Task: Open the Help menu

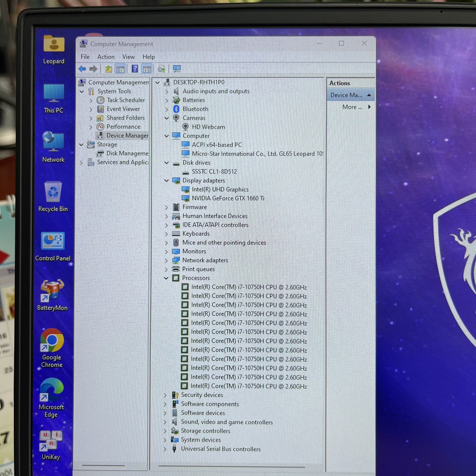Action: click(148, 57)
